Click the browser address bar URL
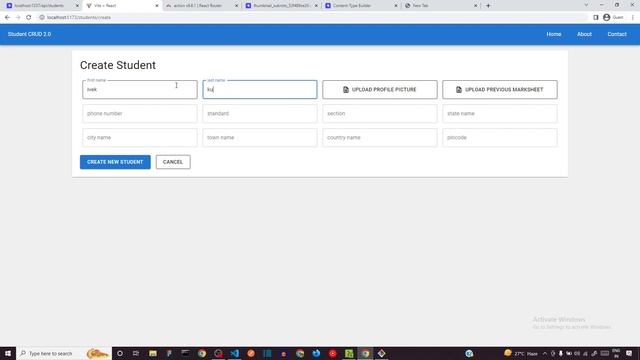This screenshot has height=360, width=640. click(x=79, y=18)
